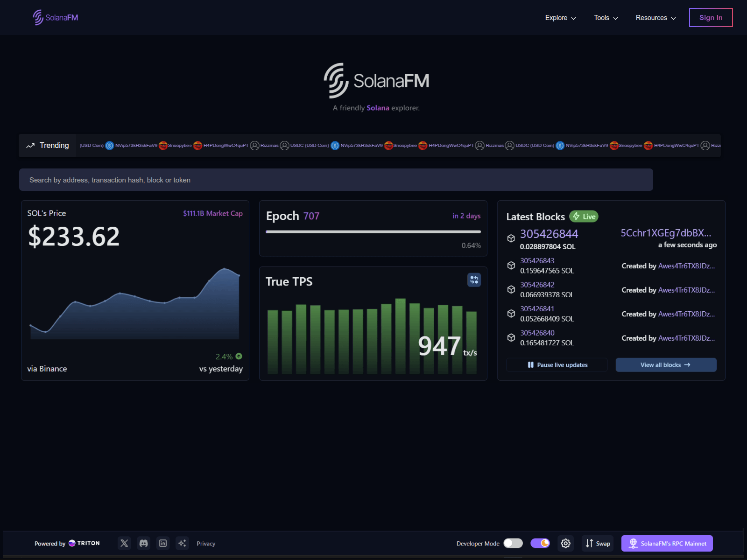Click the Sign In button

(711, 18)
